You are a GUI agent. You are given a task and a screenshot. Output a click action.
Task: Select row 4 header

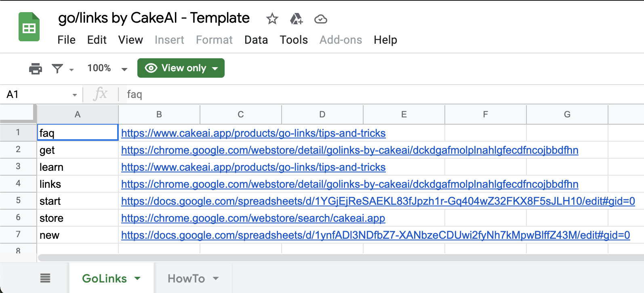pyautogui.click(x=18, y=183)
